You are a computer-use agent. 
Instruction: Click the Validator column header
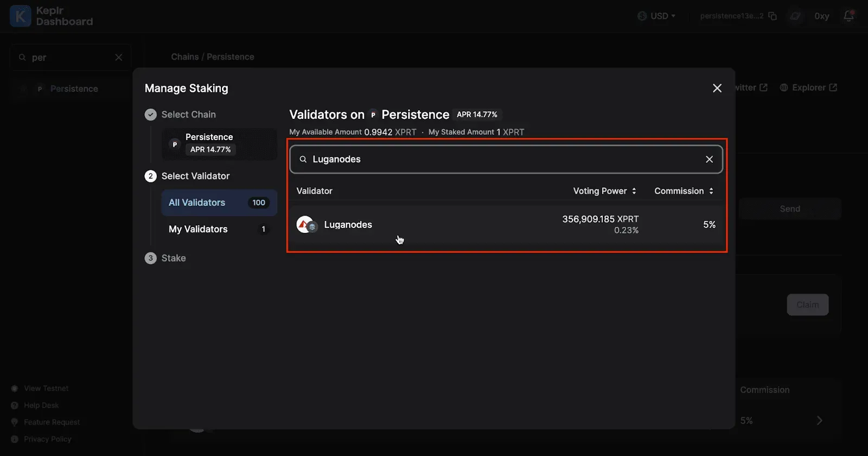314,191
